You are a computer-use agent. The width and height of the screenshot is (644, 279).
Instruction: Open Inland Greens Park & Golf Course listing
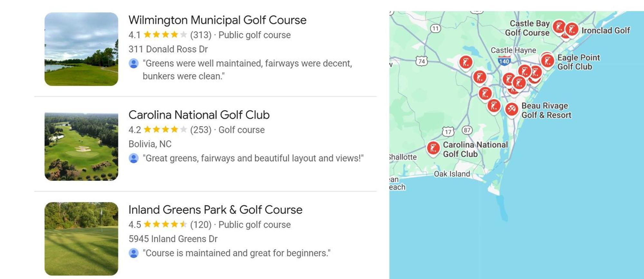point(215,210)
